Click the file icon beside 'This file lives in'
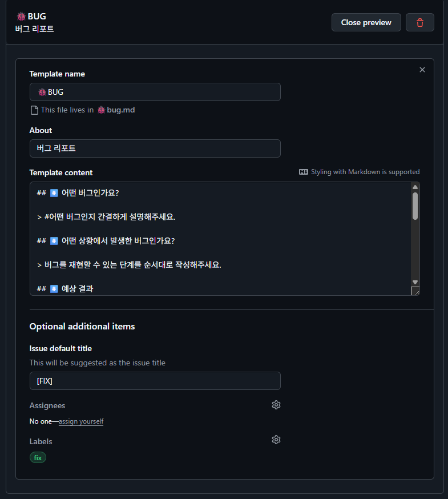448x499 pixels. pyautogui.click(x=34, y=110)
